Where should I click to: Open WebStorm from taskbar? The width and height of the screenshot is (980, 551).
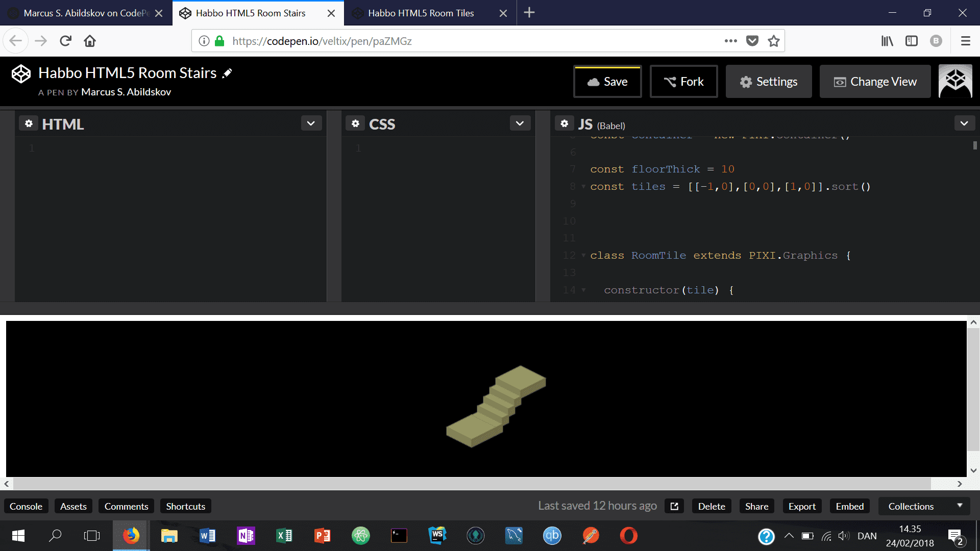point(437,536)
